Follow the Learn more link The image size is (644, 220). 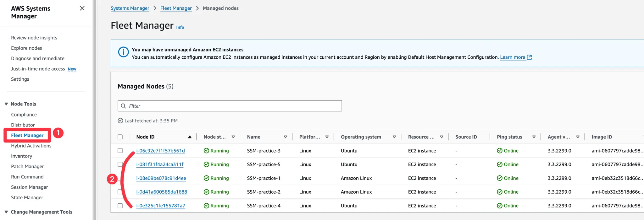[x=513, y=57]
